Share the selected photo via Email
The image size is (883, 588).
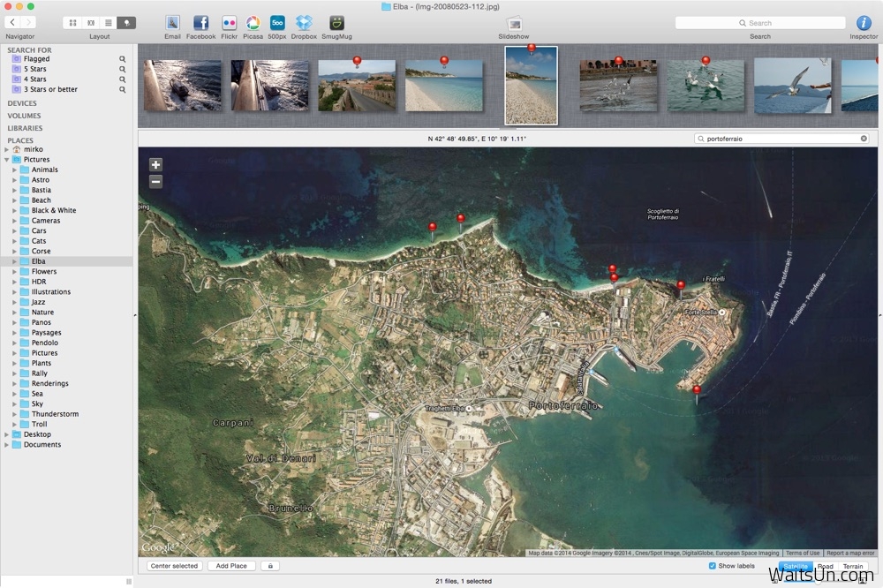click(x=172, y=24)
